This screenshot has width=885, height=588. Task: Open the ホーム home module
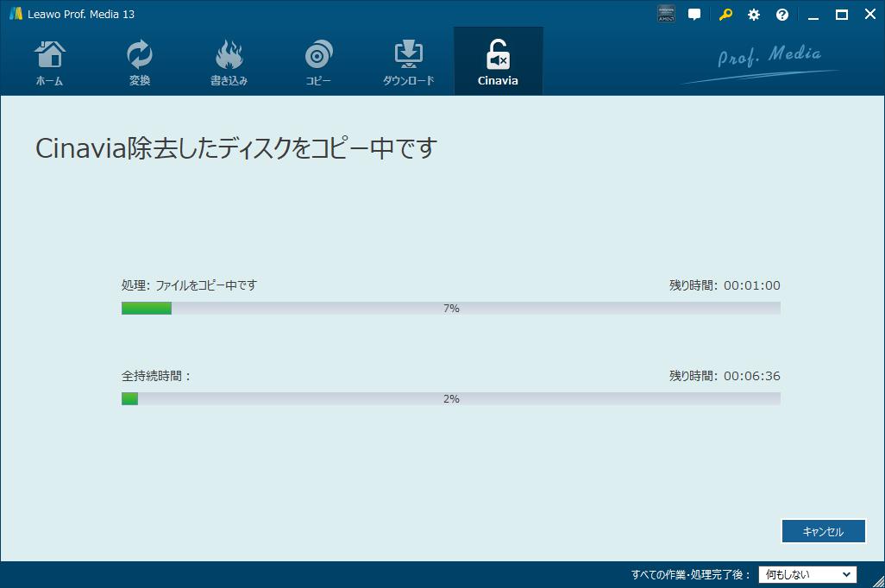50,62
